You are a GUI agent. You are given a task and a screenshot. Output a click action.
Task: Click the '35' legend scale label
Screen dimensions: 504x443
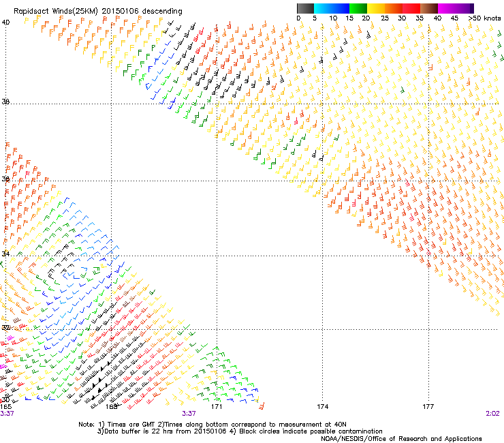click(420, 18)
